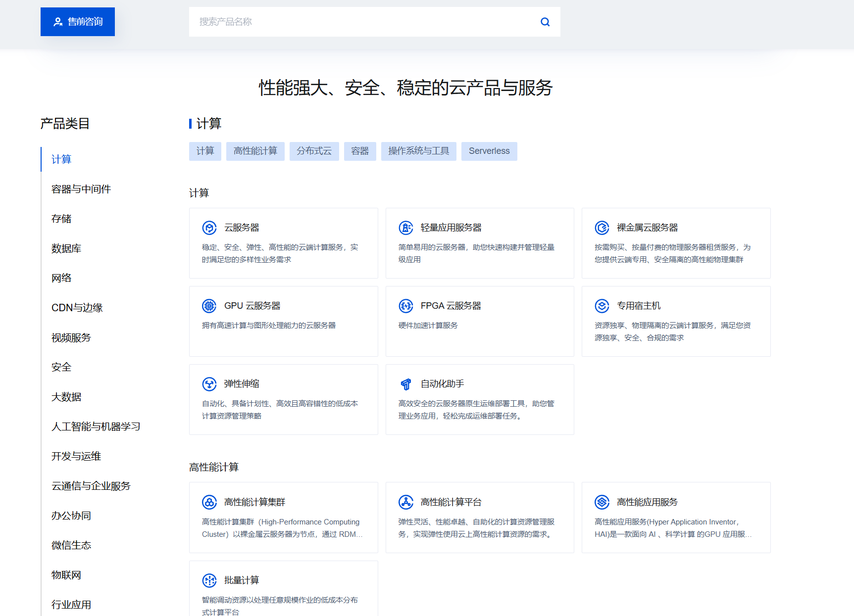Screen dimensions: 854x616
Task: Click the 批量计算 icon
Action: pyautogui.click(x=209, y=580)
